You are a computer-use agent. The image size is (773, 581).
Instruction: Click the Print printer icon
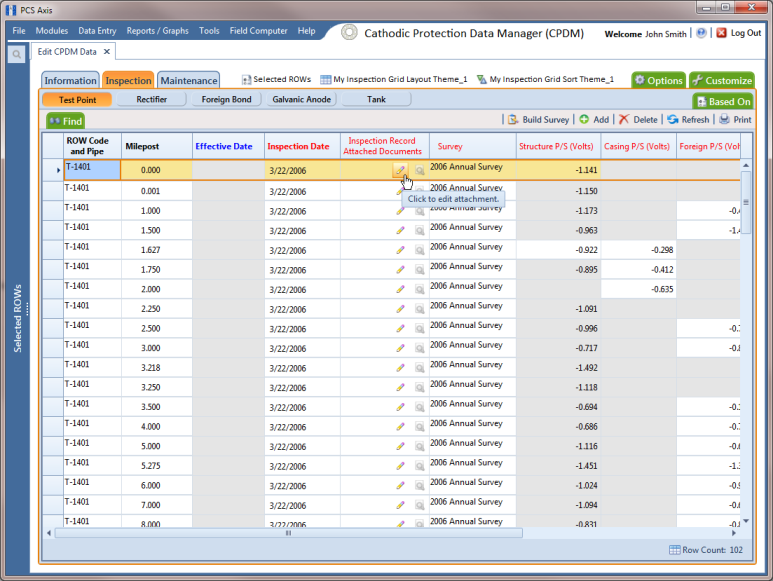pyautogui.click(x=724, y=119)
